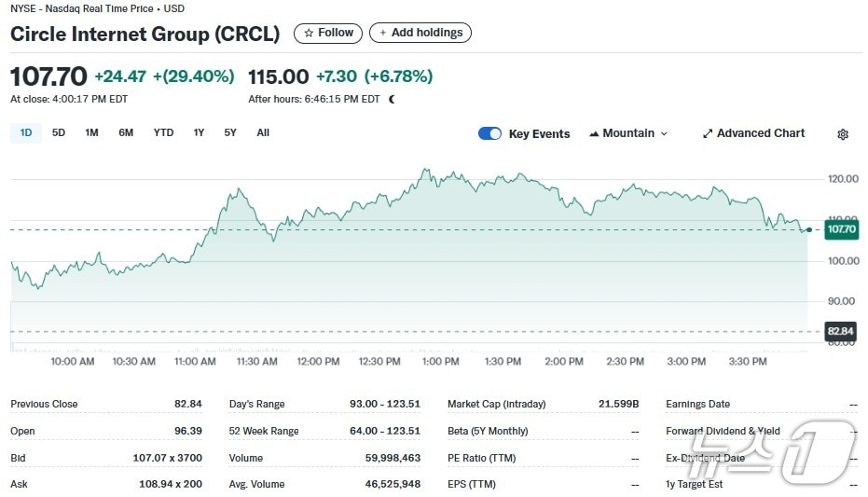Open chart settings gear icon

click(843, 134)
